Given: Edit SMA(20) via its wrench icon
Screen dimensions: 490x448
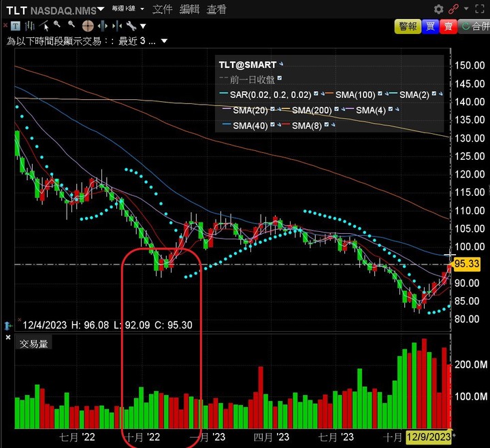Looking at the screenshot, I should point(280,109).
